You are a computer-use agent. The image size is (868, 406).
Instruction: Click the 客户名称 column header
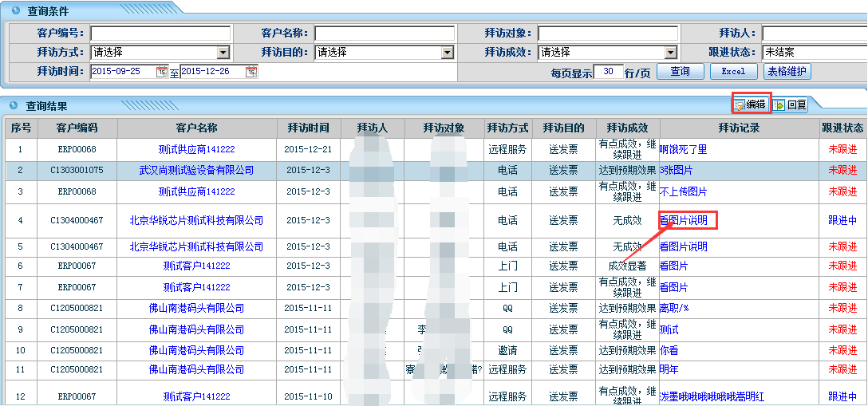196,128
